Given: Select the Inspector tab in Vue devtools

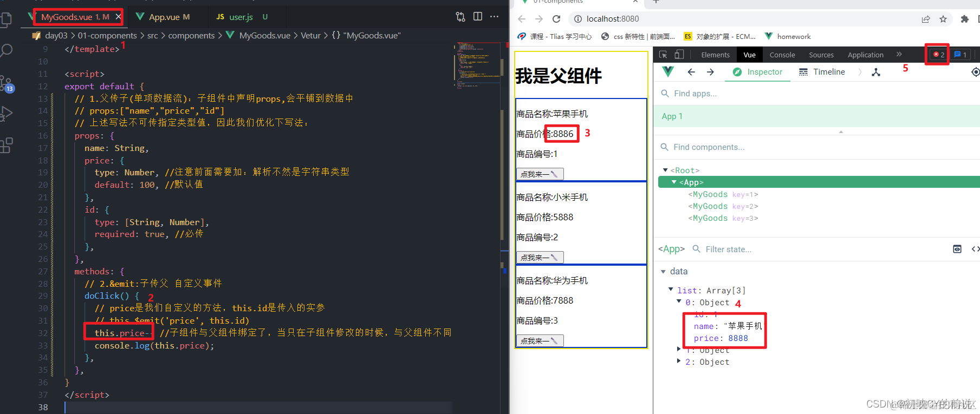Looking at the screenshot, I should [x=757, y=72].
